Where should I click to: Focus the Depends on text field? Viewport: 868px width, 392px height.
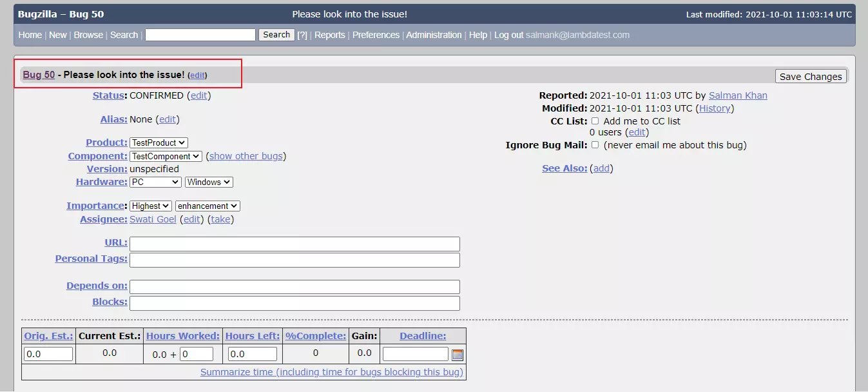(x=294, y=287)
